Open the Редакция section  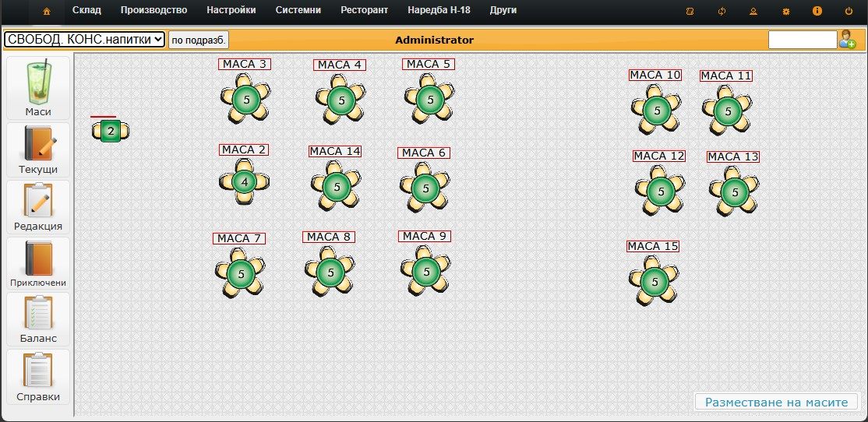pyautogui.click(x=38, y=207)
